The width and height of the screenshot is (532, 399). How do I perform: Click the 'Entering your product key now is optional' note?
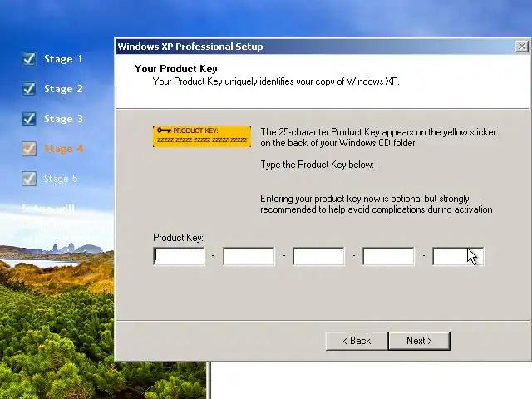[377, 204]
